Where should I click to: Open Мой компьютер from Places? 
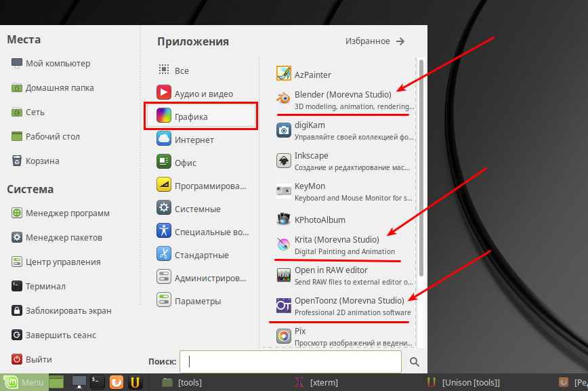pyautogui.click(x=51, y=63)
